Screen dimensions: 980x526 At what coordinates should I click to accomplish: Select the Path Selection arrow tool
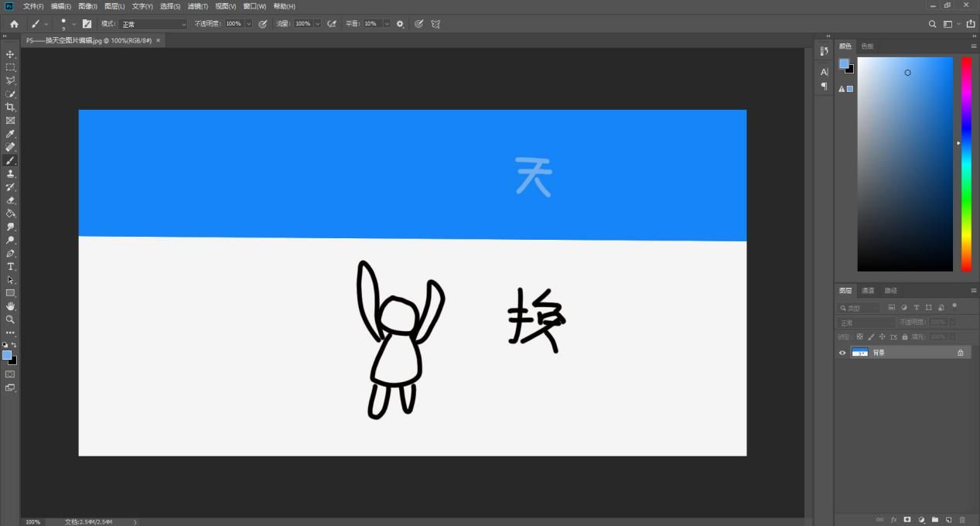pyautogui.click(x=10, y=279)
